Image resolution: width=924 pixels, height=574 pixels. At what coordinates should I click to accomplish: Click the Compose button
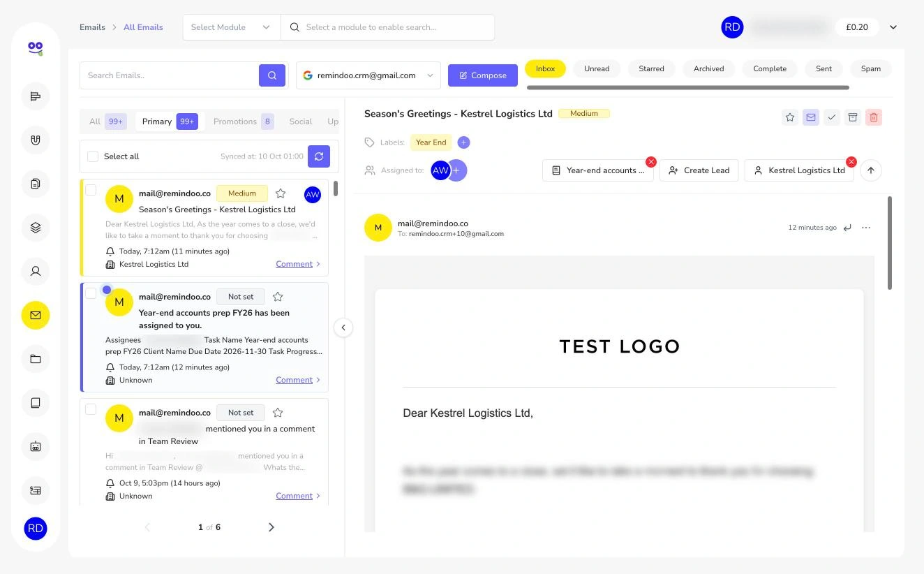[x=483, y=75]
